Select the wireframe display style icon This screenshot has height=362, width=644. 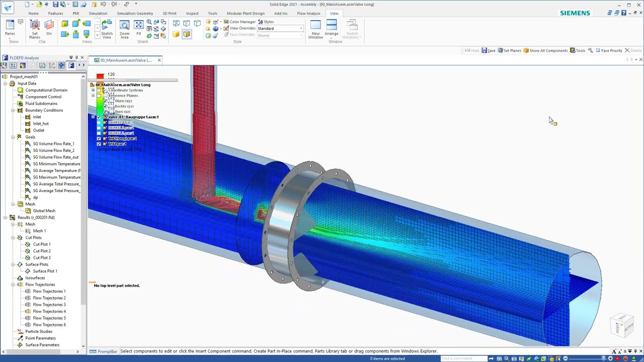tap(176, 23)
